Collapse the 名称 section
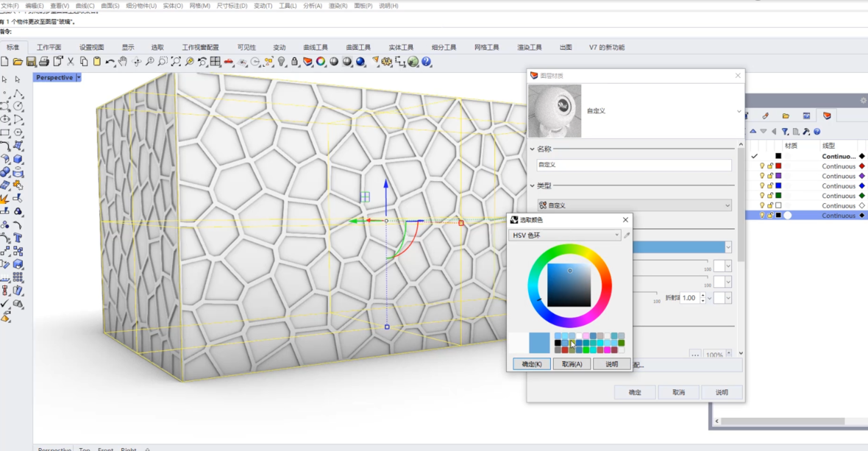The width and height of the screenshot is (868, 451). (x=532, y=149)
